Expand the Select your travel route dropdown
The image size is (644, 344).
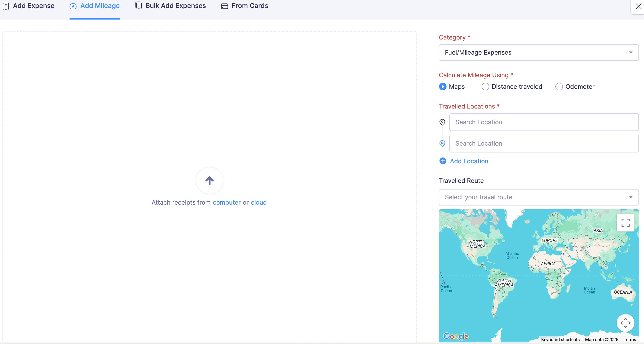click(538, 197)
